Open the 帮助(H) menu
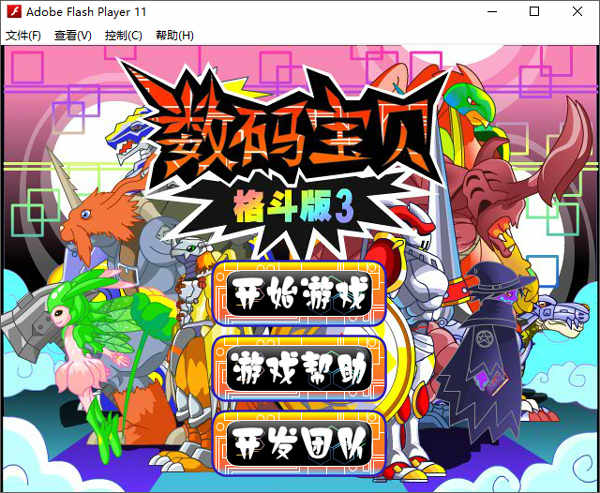This screenshot has width=600, height=493. coord(174,36)
